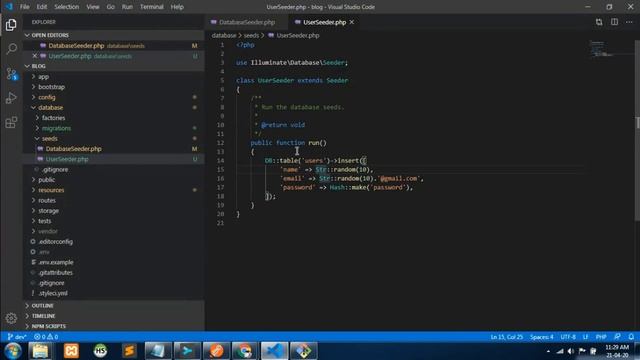640x360 pixels.
Task: Open the Explorer view in activity bar
Action: click(11, 25)
